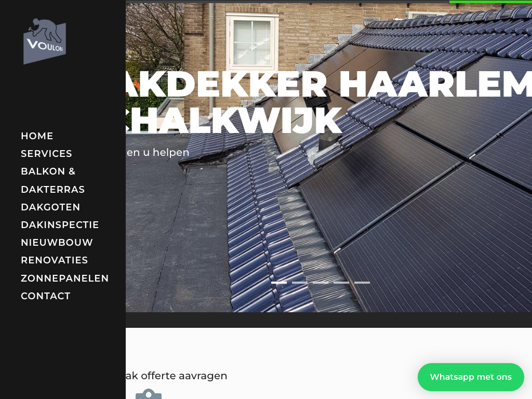The height and width of the screenshot is (399, 532).
Task: Show the third carousel slide
Action: click(320, 282)
